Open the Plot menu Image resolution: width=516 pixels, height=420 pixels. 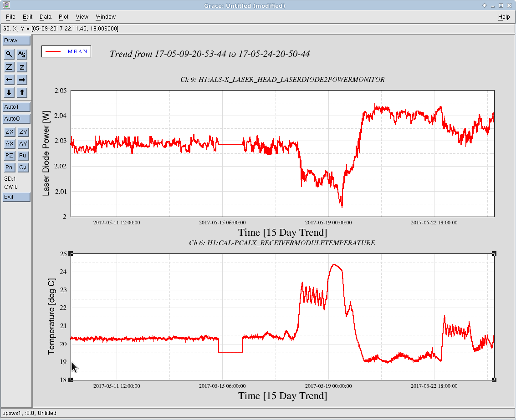click(x=63, y=17)
